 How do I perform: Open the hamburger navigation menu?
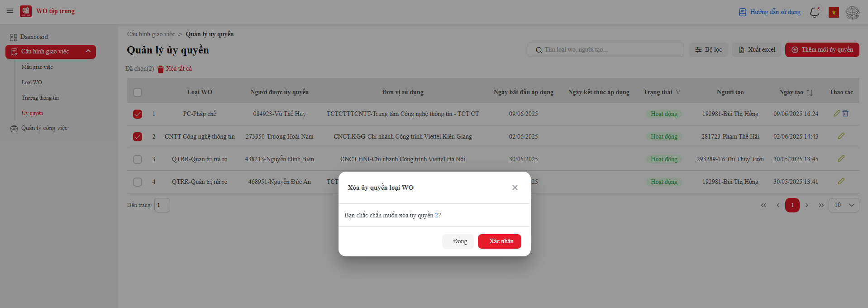(10, 11)
